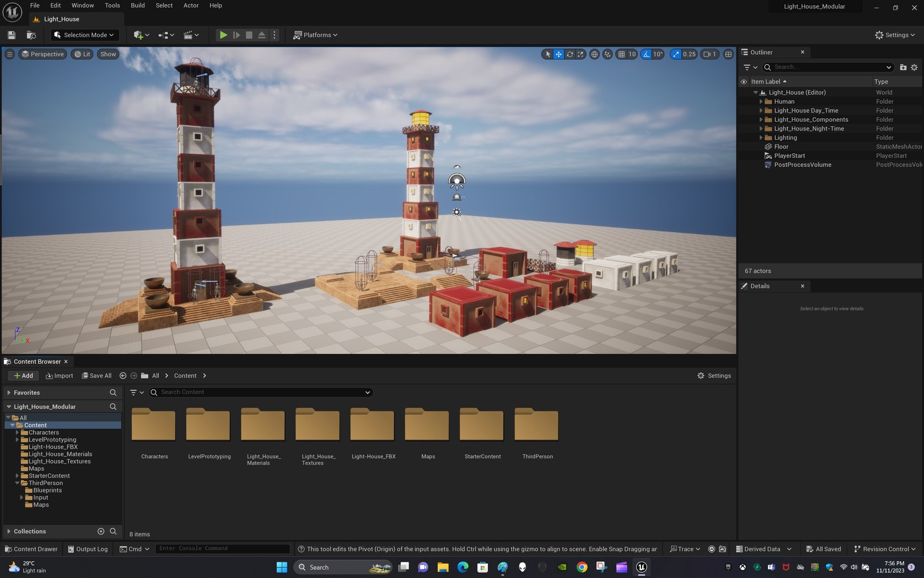Open the Tools menu

tap(112, 5)
